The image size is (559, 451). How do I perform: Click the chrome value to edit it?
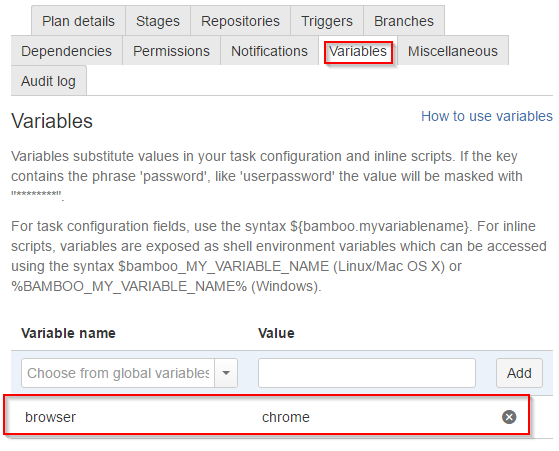286,417
